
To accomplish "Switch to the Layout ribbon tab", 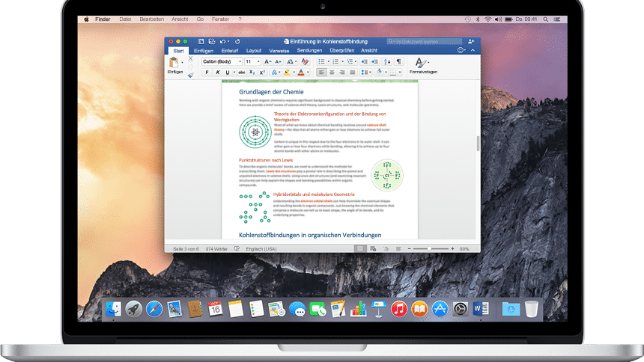I will (253, 51).
